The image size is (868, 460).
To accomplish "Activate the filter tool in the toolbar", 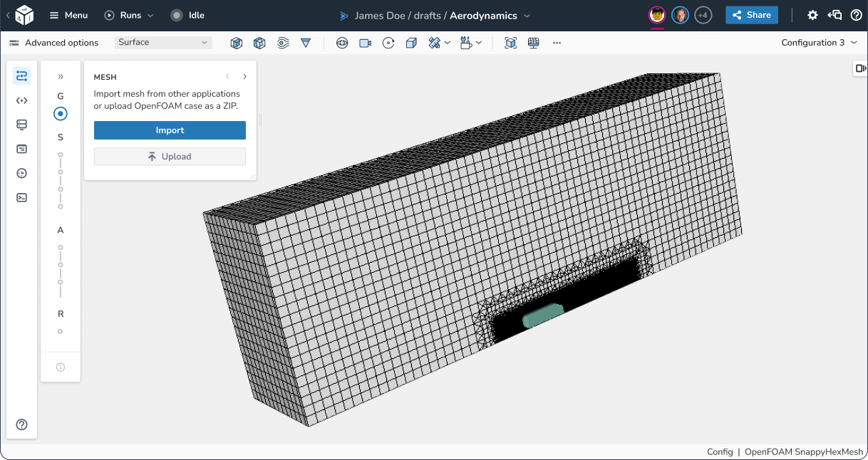I will (x=306, y=43).
